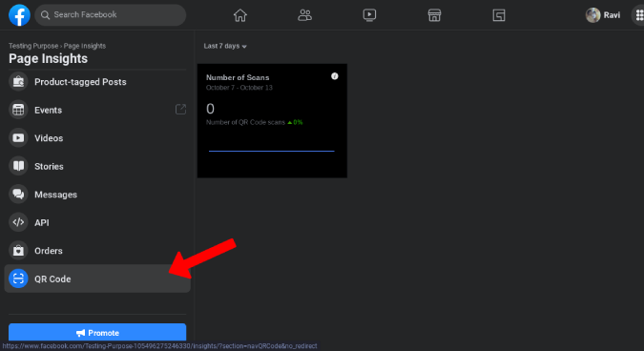Click the Events calendar icon
The width and height of the screenshot is (644, 351).
coord(18,110)
